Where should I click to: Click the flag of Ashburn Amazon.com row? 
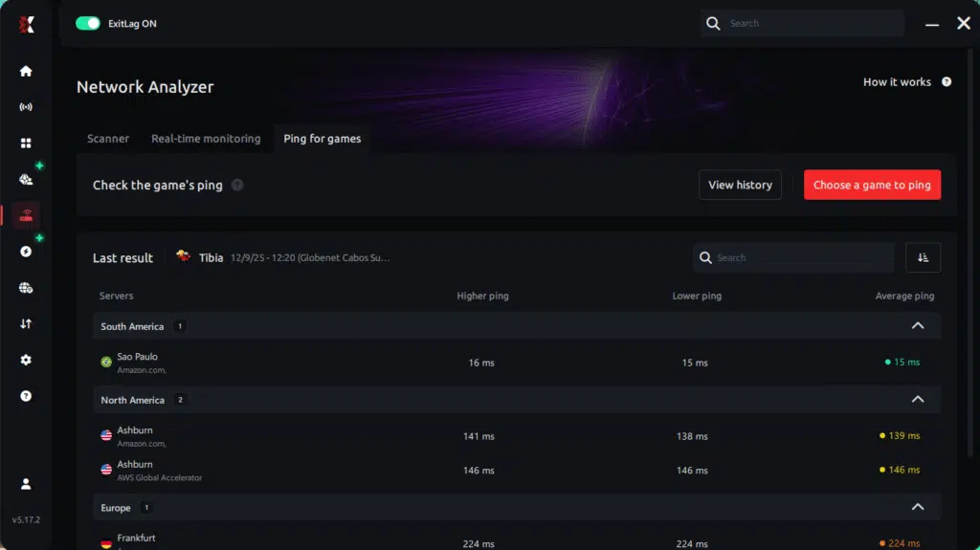pos(106,435)
